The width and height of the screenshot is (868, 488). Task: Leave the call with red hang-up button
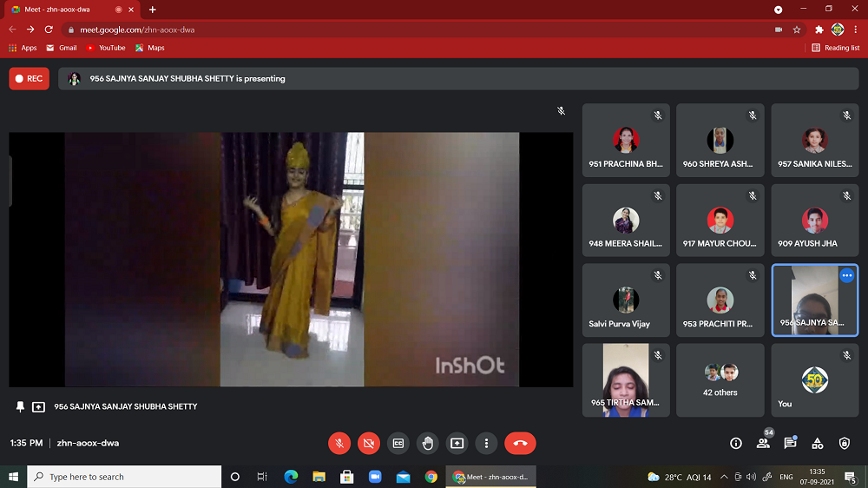click(520, 443)
